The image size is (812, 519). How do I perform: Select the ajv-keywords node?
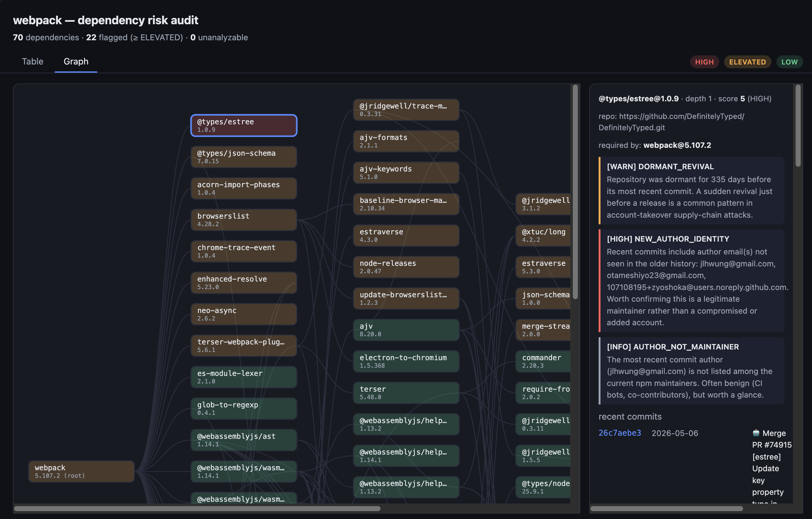(406, 172)
